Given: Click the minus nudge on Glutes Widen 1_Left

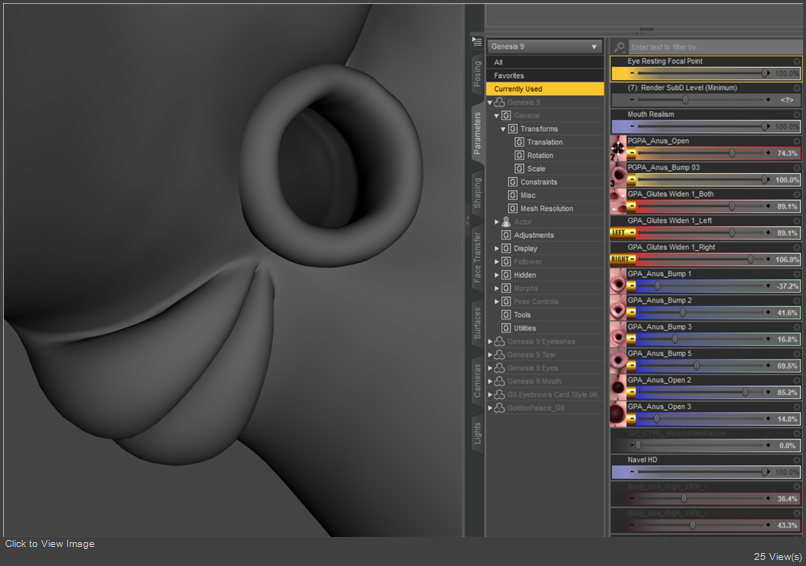Looking at the screenshot, I should (632, 233).
